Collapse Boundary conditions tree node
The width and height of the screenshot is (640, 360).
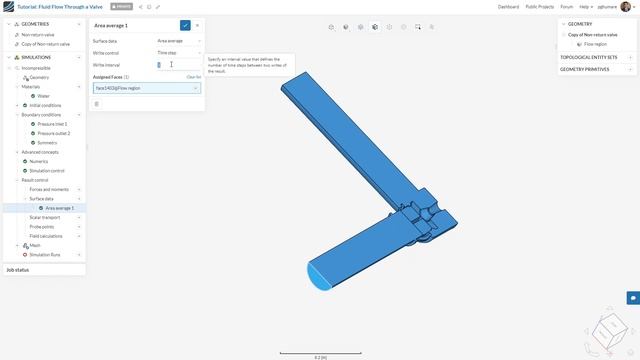click(x=17, y=115)
